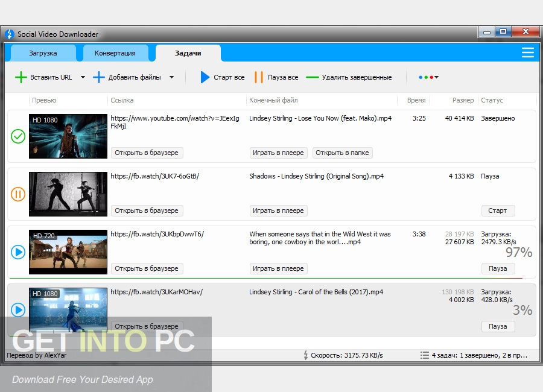
Task: Click the Превью column header
Action: [x=44, y=100]
